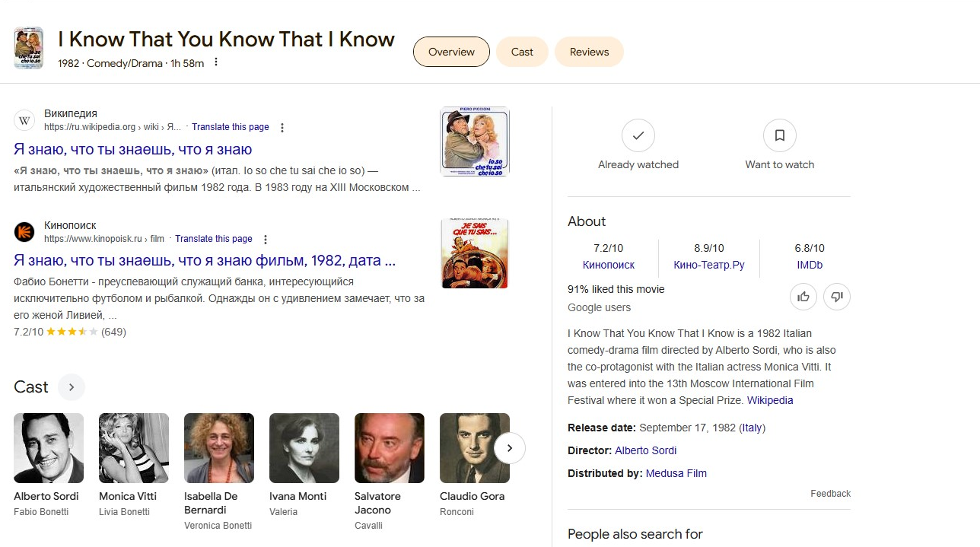This screenshot has height=547, width=980.
Task: Click the Кинопоиск site favicon
Action: pos(24,232)
